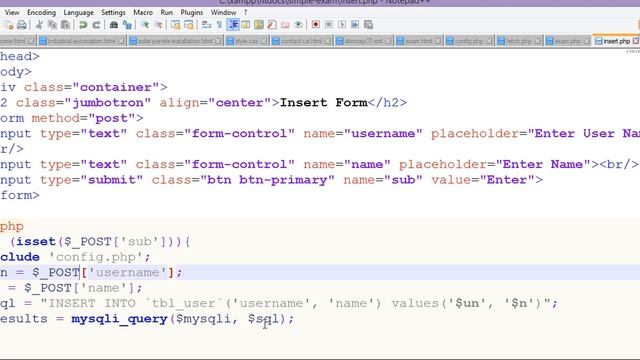Toggle word wrap
640x360 pixels.
(207, 25)
